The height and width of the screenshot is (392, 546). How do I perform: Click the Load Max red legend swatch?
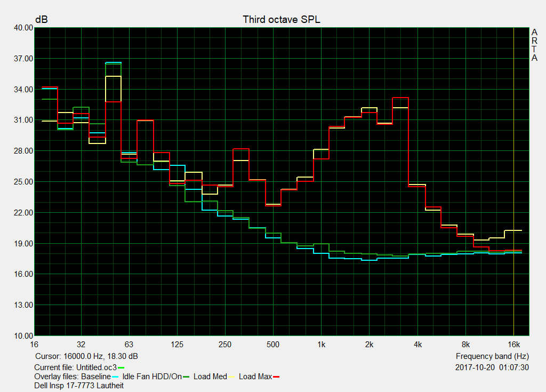click(276, 377)
